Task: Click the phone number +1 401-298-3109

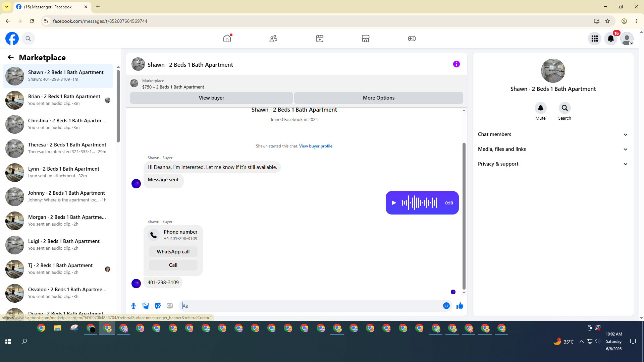Action: pos(180,239)
